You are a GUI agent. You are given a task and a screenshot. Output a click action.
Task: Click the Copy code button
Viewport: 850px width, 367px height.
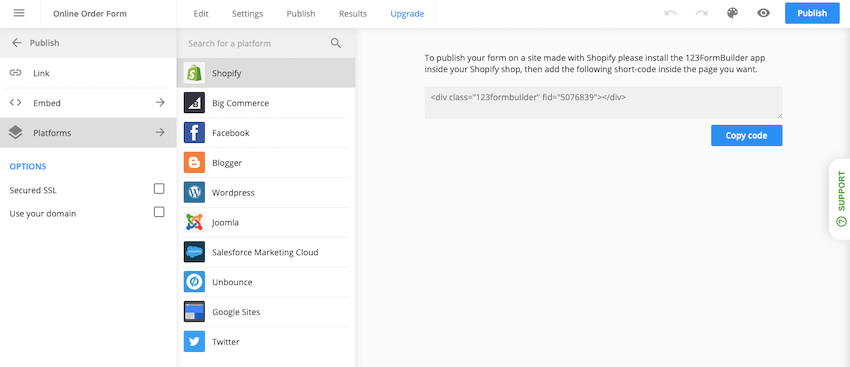click(746, 136)
